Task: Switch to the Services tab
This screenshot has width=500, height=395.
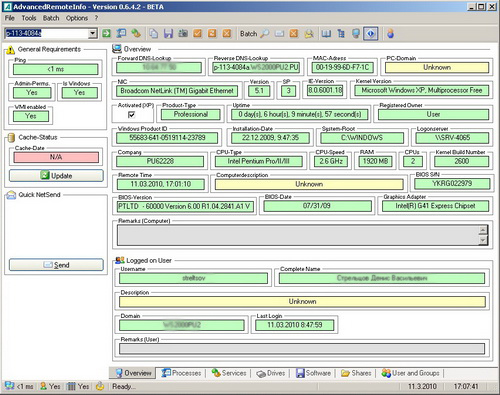Action: click(229, 373)
